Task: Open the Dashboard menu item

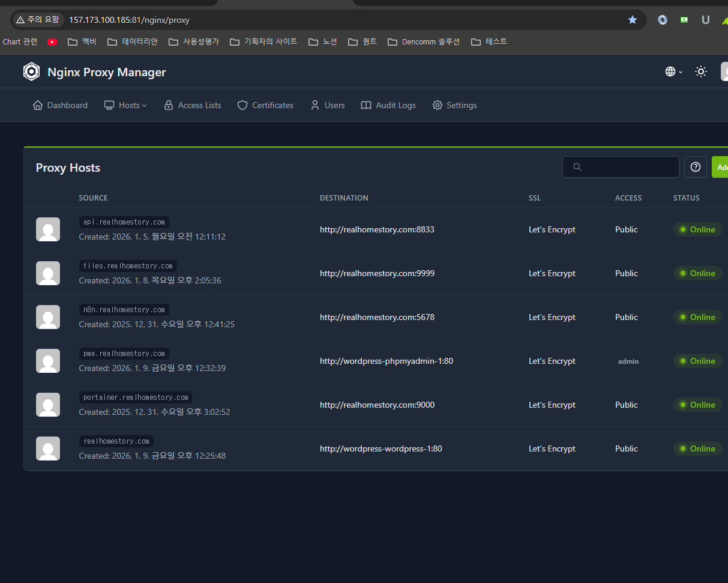Action: point(60,105)
